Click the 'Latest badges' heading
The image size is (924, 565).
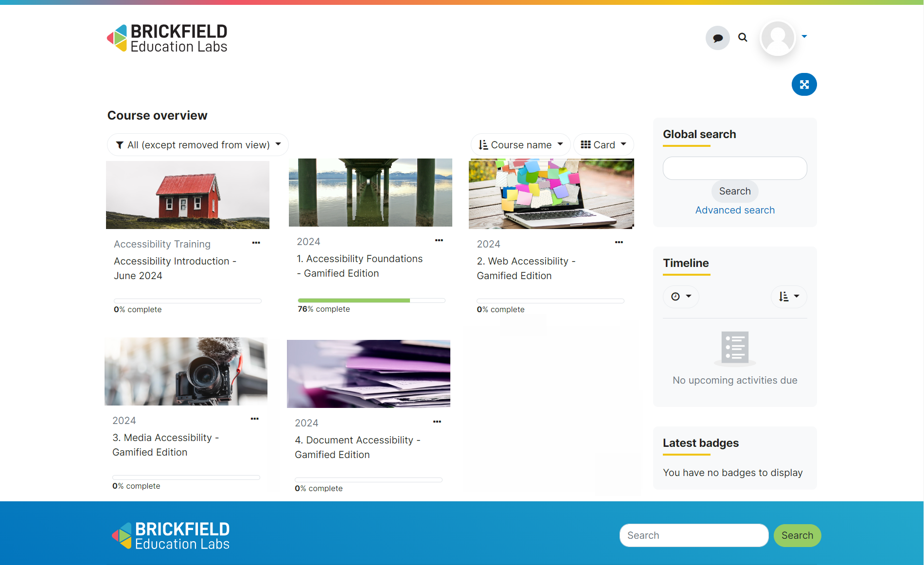click(x=701, y=443)
